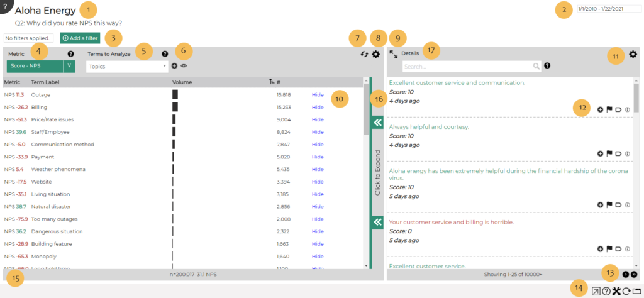The height and width of the screenshot is (298, 644).
Task: Toggle the eye icon next to Topics
Action: coord(184,65)
